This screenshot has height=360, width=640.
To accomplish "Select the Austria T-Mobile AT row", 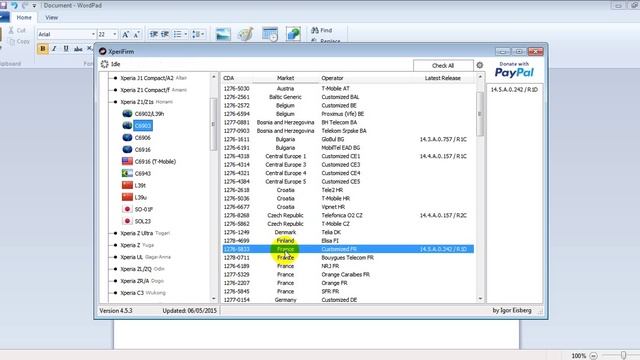I will 348,89.
